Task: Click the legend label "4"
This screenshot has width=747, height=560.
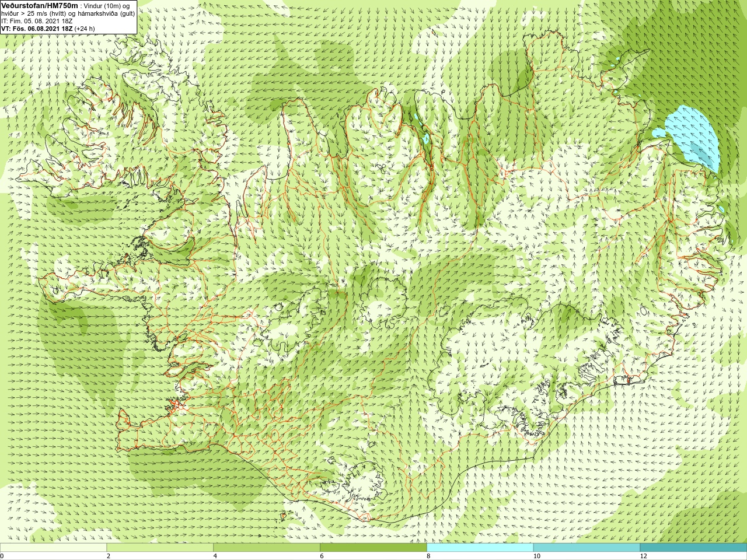Action: [x=215, y=556]
